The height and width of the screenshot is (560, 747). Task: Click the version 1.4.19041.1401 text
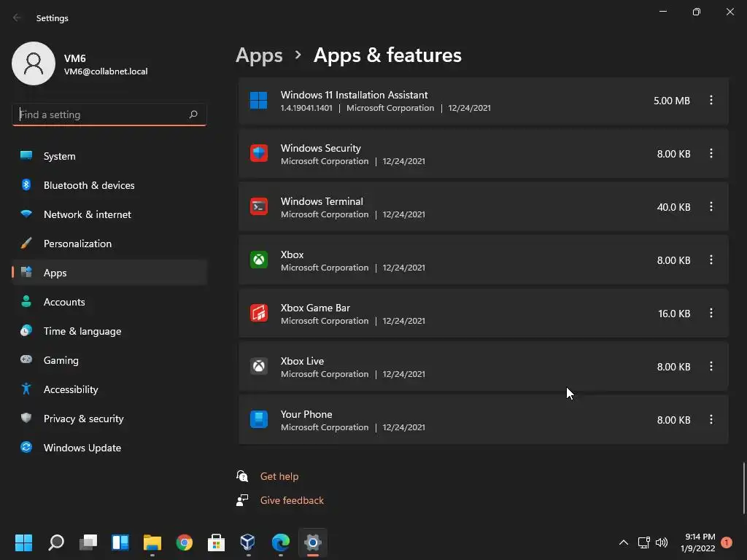coord(306,108)
